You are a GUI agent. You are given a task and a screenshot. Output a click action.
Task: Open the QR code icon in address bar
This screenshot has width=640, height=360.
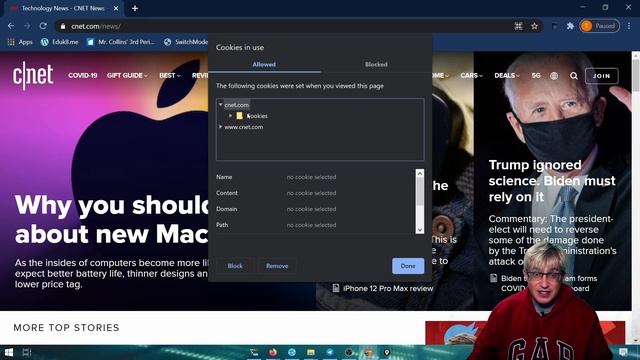click(x=518, y=26)
